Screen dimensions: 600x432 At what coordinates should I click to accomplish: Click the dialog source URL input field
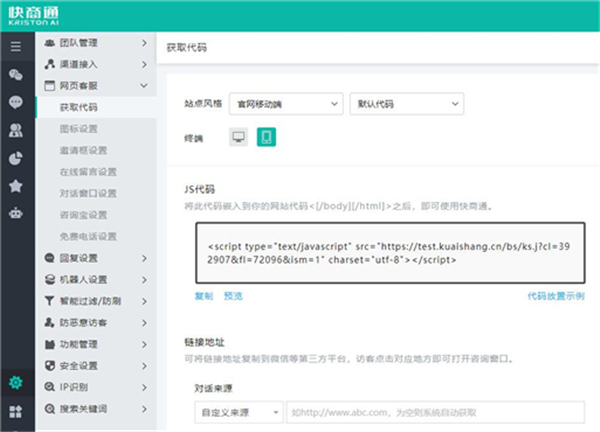tap(434, 411)
